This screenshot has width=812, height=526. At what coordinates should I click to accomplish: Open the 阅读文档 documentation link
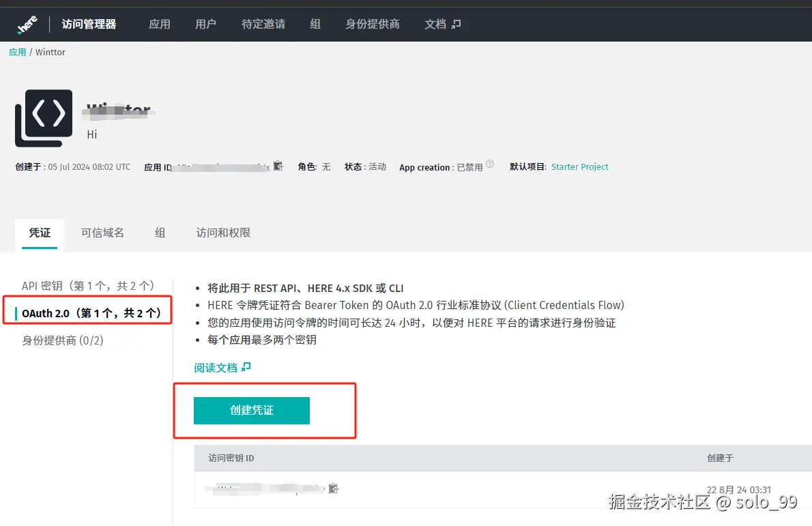222,368
